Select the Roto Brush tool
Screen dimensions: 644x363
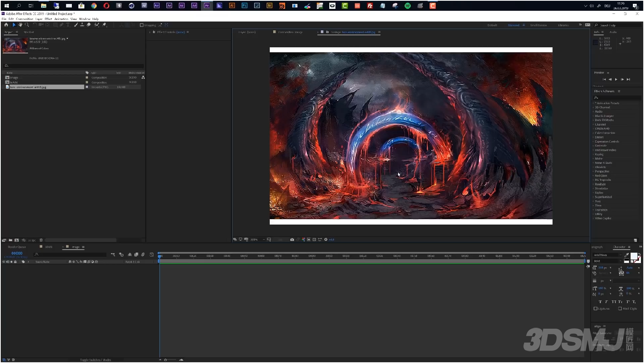96,25
